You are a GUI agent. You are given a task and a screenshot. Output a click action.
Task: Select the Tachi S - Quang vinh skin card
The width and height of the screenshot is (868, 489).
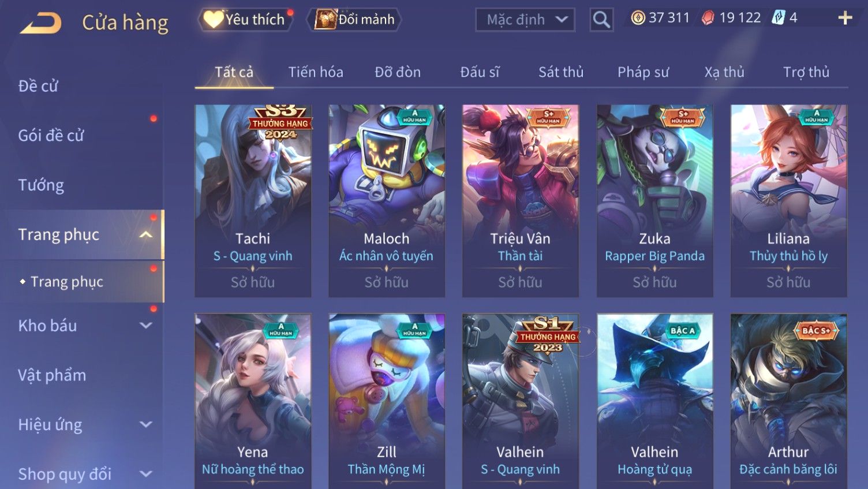click(253, 201)
